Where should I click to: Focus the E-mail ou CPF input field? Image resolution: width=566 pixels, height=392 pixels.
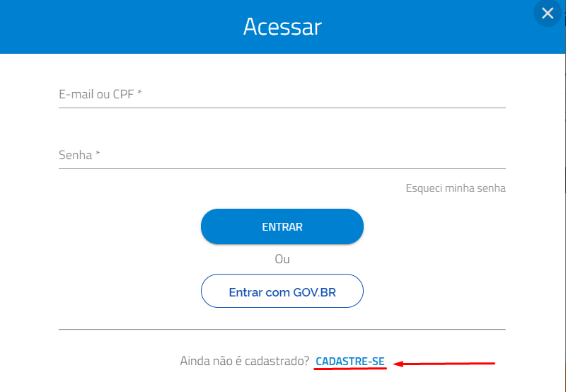click(x=282, y=95)
